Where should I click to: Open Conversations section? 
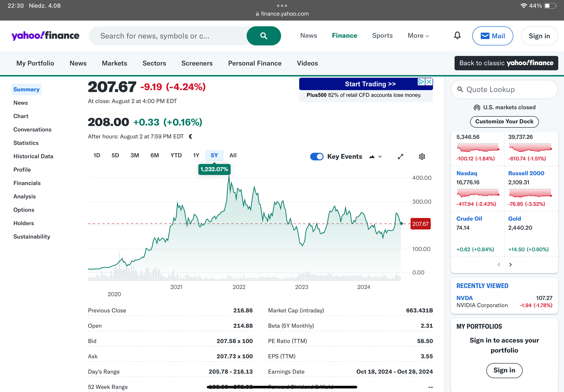[x=32, y=130]
